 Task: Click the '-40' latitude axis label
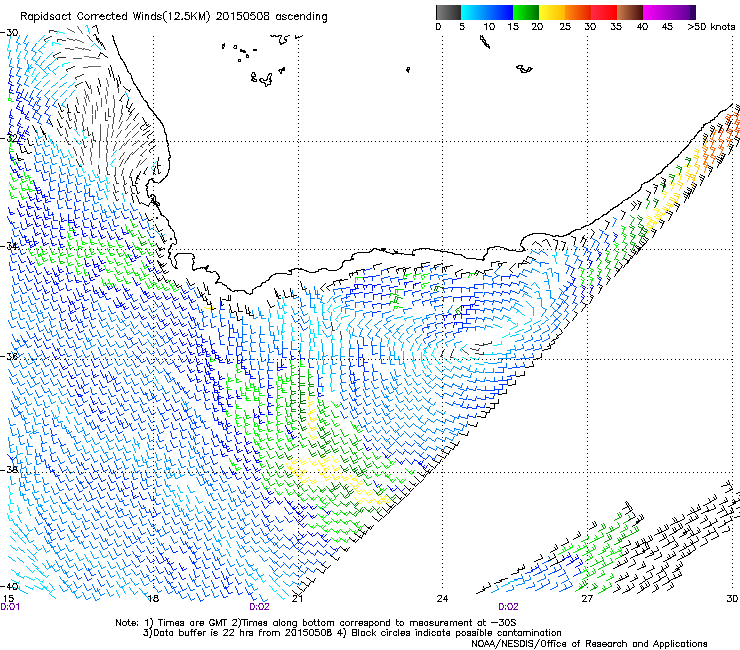click(x=9, y=586)
